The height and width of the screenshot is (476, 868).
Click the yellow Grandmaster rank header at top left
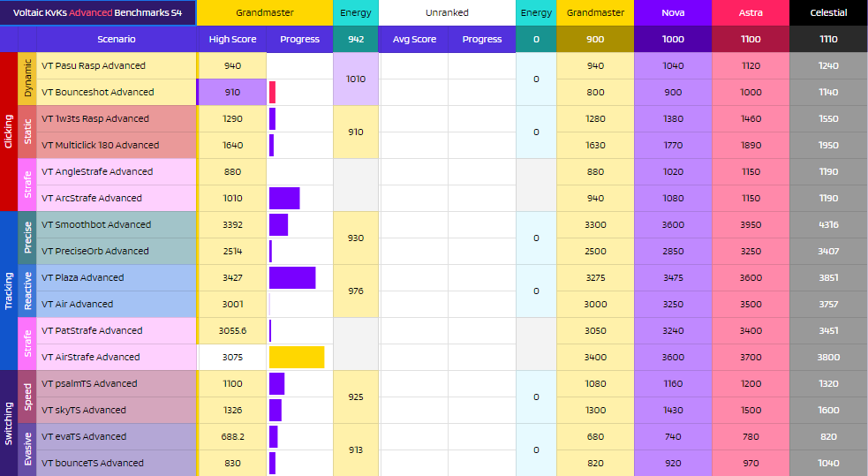click(265, 12)
